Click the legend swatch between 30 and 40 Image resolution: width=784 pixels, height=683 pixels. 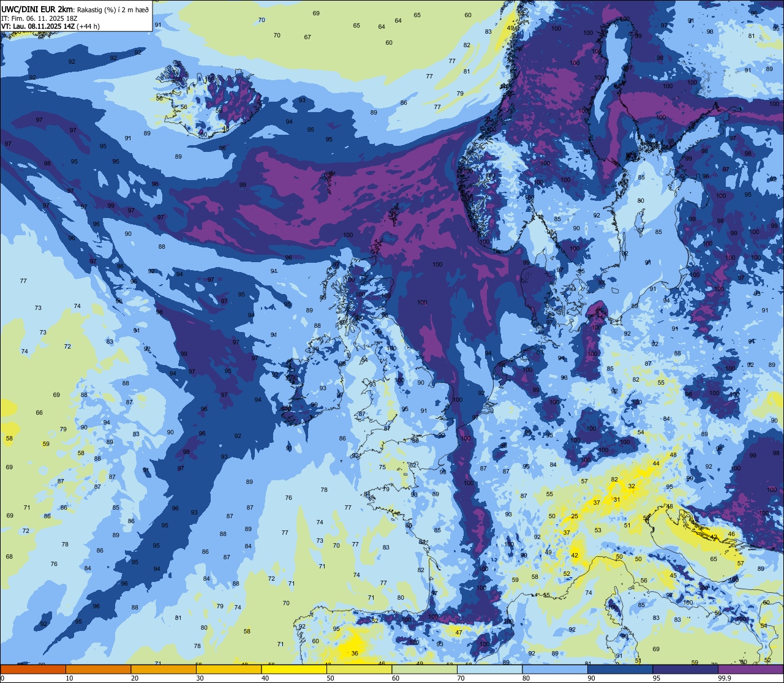[228, 669]
